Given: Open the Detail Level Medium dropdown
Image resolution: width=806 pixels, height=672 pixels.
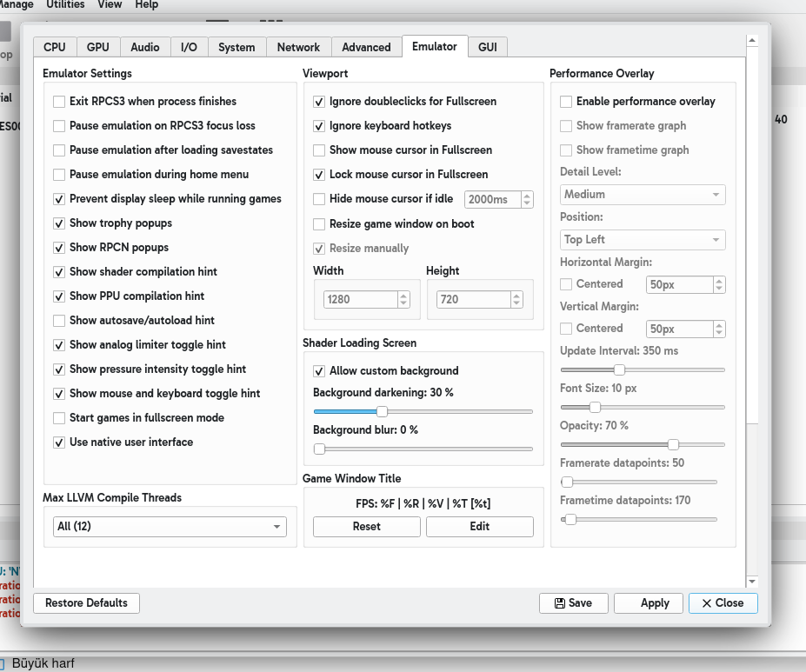Looking at the screenshot, I should (x=643, y=195).
